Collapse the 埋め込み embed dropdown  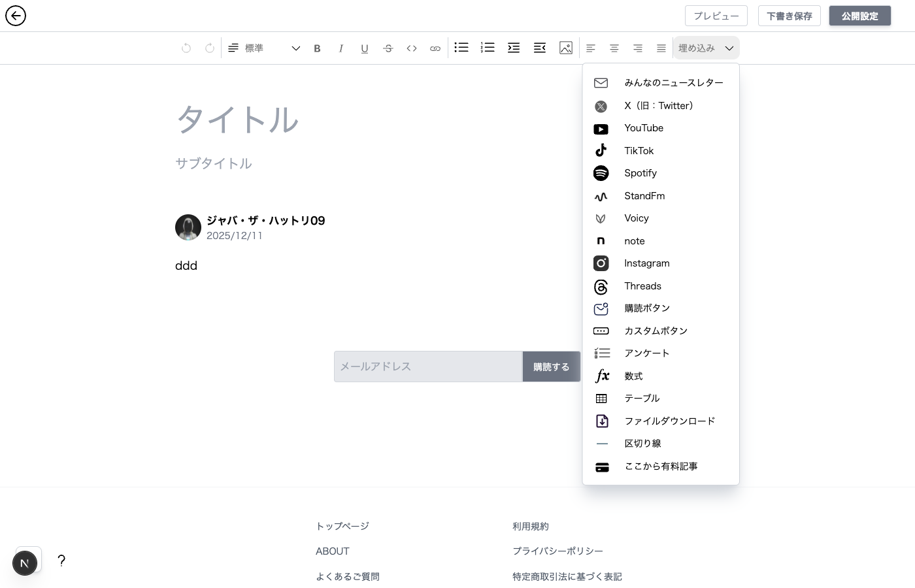[706, 48]
